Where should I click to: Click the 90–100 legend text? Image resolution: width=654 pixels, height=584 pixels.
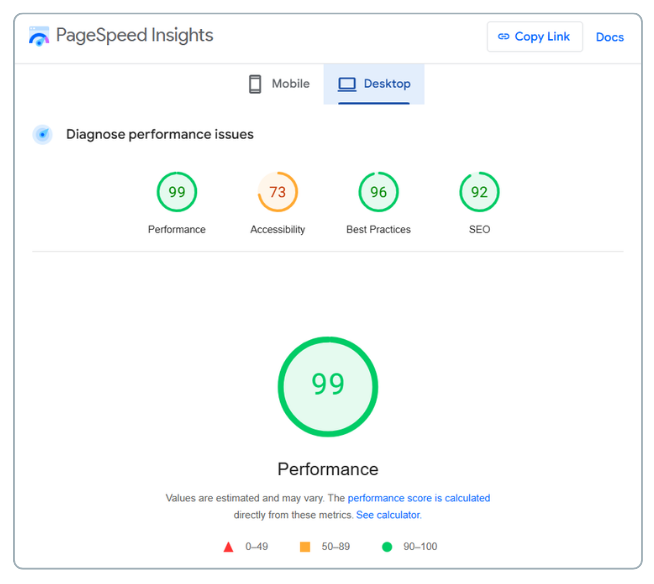point(420,546)
